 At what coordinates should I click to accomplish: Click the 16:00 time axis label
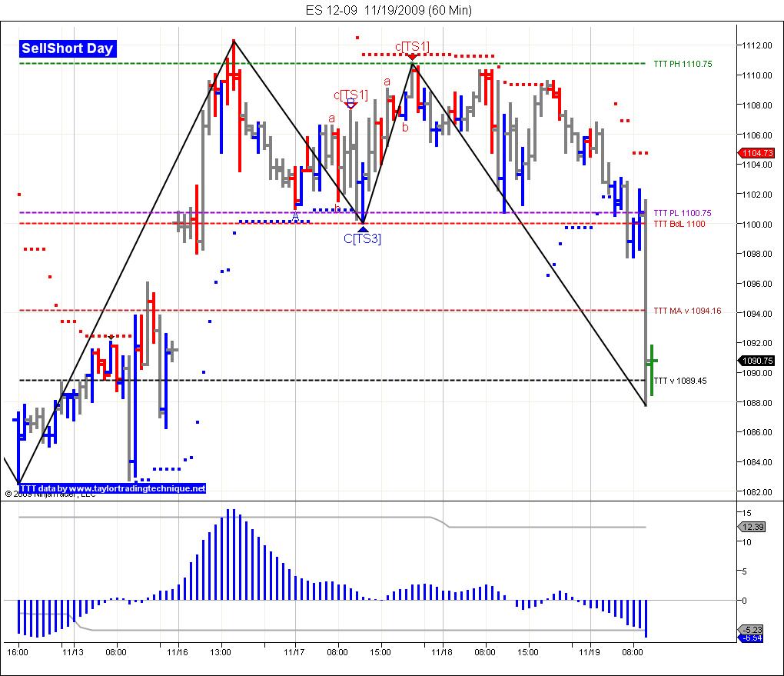(18, 652)
